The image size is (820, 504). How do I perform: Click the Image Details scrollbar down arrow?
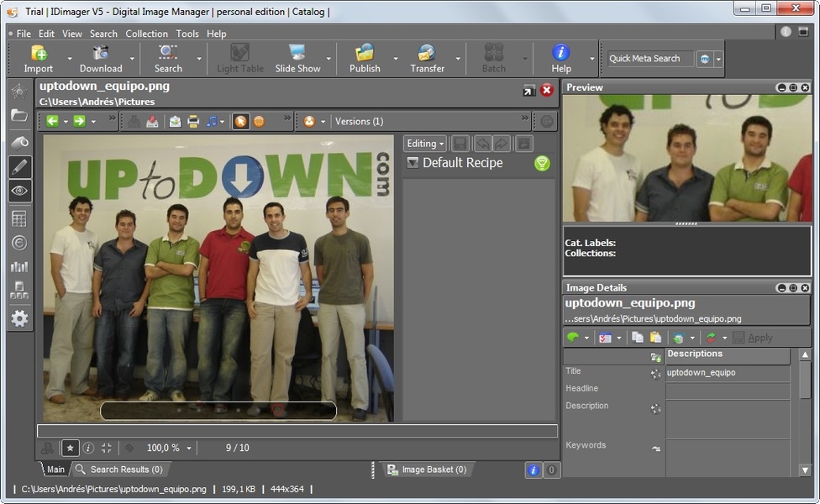point(806,470)
